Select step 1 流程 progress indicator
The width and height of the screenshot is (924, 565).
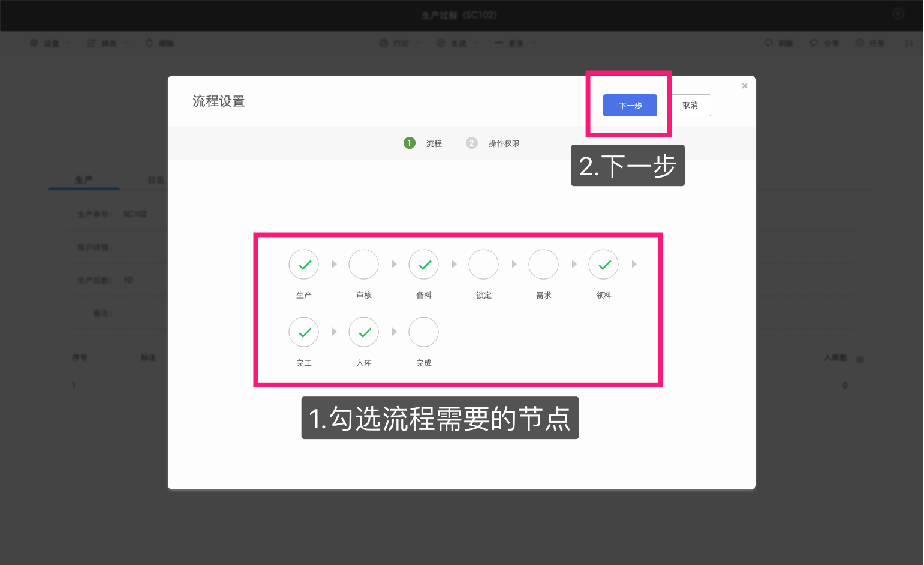410,143
